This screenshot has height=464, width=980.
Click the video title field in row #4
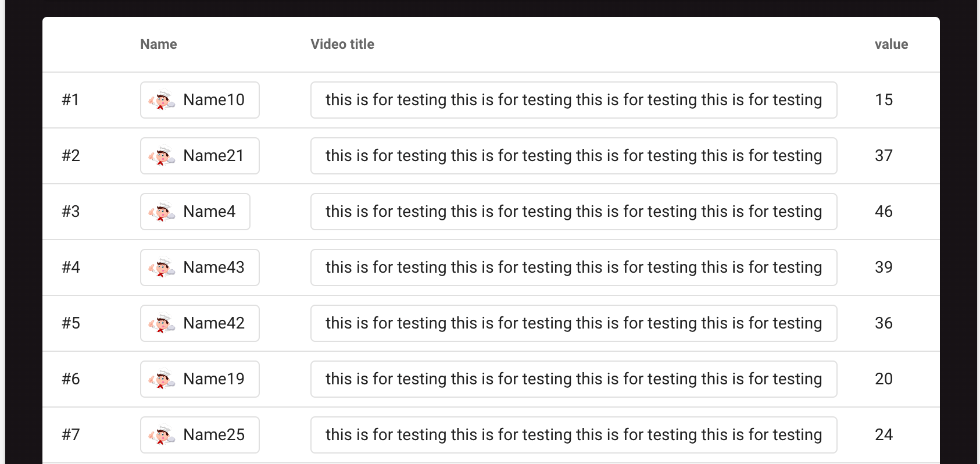(x=573, y=267)
